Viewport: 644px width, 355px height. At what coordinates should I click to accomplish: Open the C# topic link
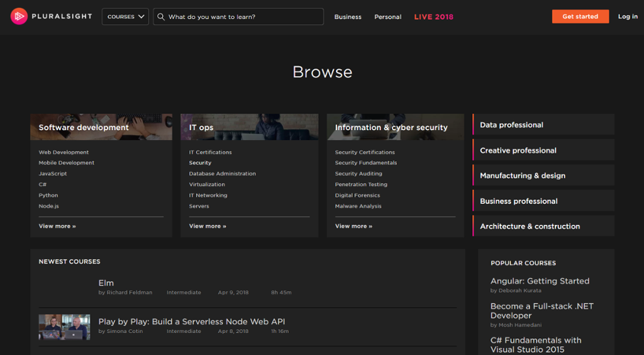pos(43,185)
